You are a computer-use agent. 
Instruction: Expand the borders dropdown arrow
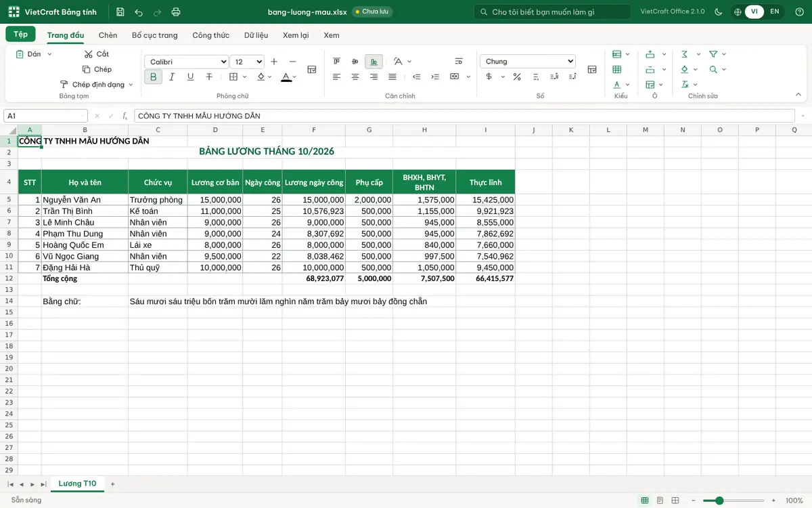point(244,77)
